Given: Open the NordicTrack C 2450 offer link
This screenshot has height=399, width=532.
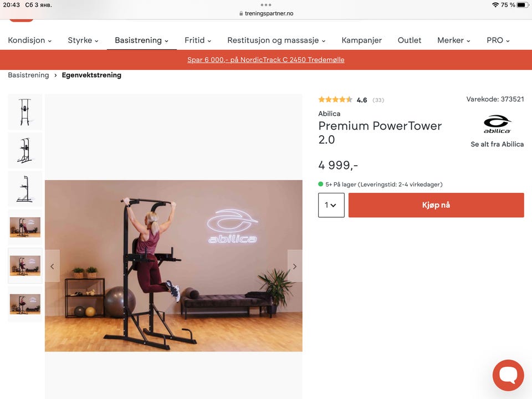Looking at the screenshot, I should (x=265, y=60).
